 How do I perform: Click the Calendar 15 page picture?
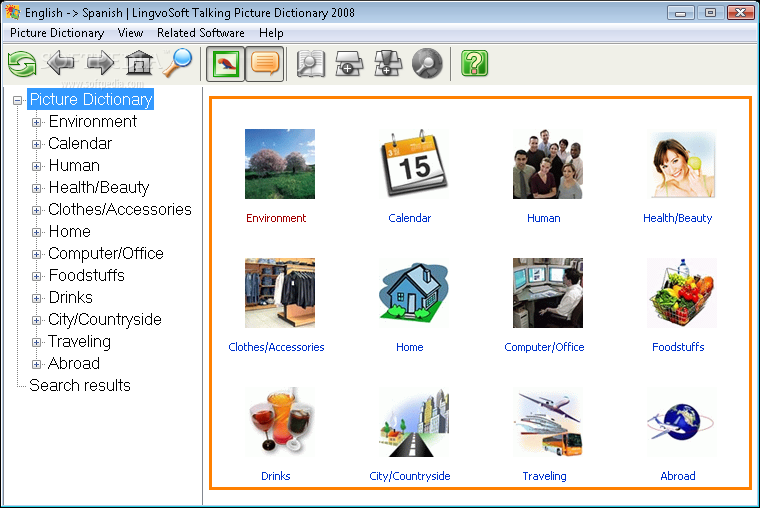414,164
